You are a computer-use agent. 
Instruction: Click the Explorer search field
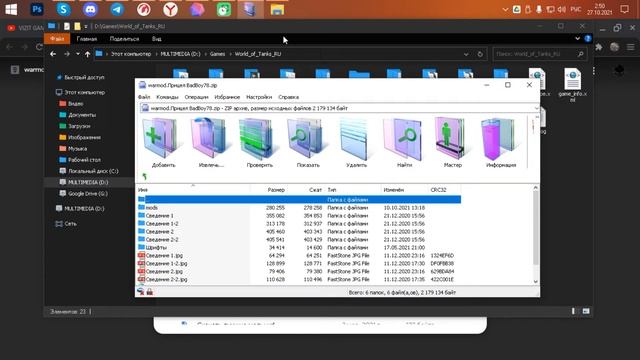coord(540,54)
